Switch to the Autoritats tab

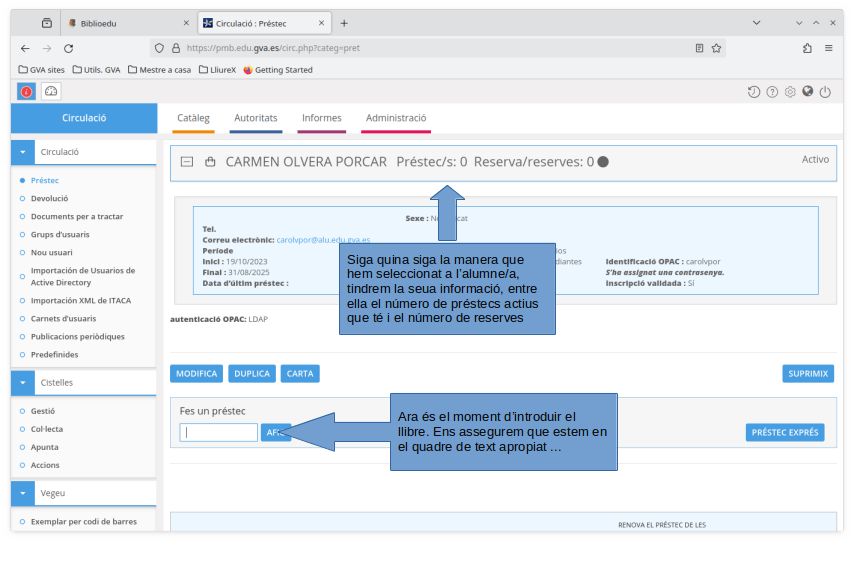coord(256,118)
